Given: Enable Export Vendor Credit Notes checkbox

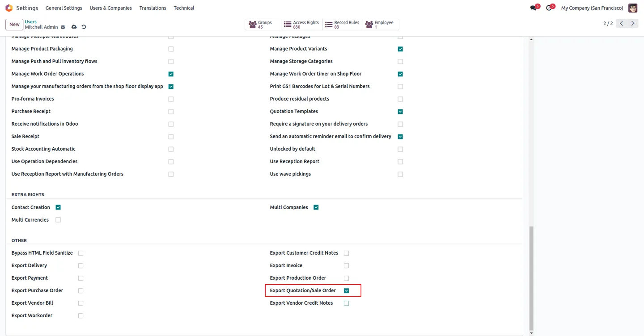Looking at the screenshot, I should [x=347, y=303].
